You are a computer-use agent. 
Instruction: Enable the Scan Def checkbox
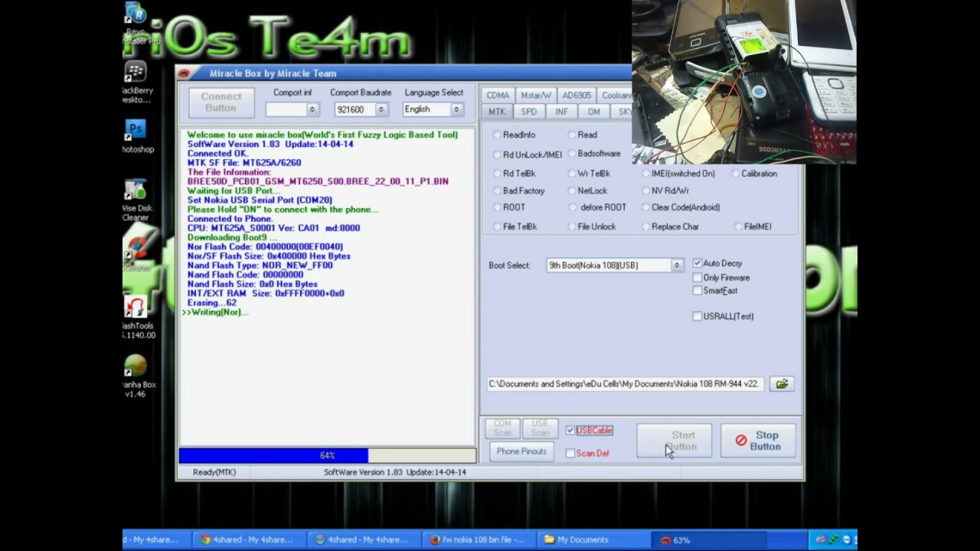(x=570, y=454)
